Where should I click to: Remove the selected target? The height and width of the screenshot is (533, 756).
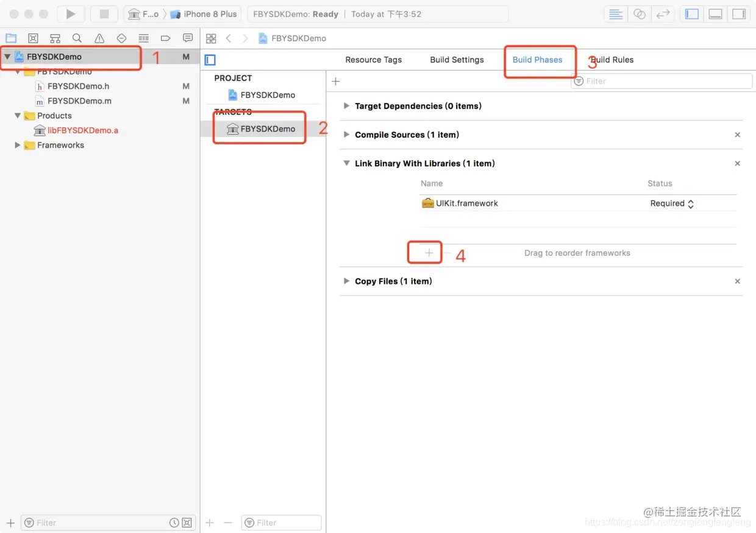[228, 523]
